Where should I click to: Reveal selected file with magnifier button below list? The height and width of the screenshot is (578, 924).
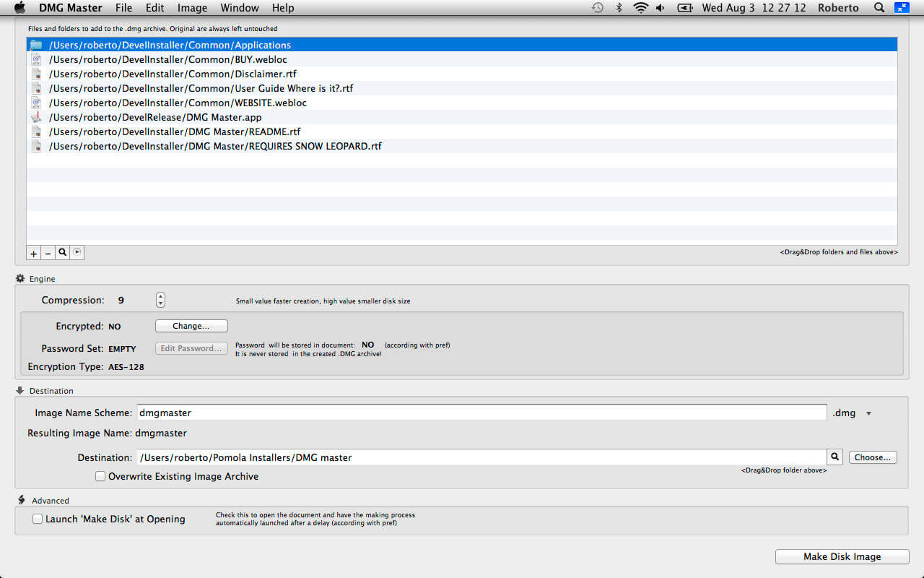coord(63,253)
